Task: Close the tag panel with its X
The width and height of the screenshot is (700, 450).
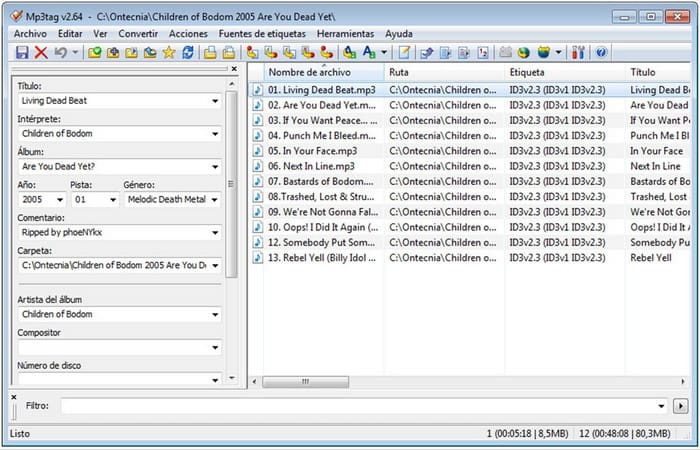Action: click(234, 69)
